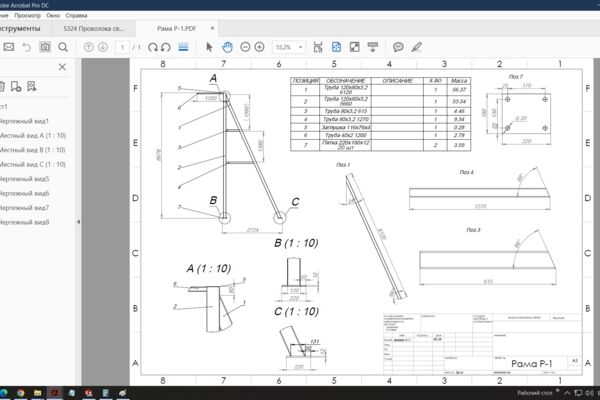
Task: Open bookmark Местный вид A (1 : 10)
Action: (x=33, y=136)
